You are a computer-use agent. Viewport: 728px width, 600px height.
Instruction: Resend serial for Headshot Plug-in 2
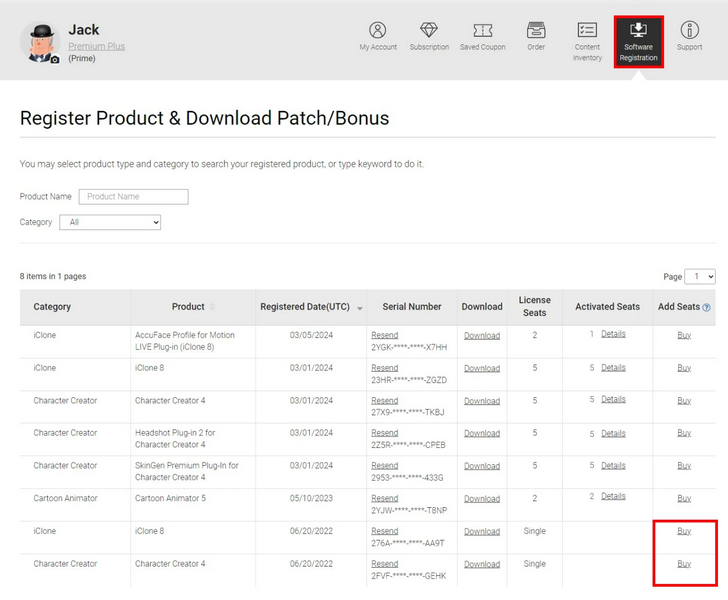coord(384,433)
